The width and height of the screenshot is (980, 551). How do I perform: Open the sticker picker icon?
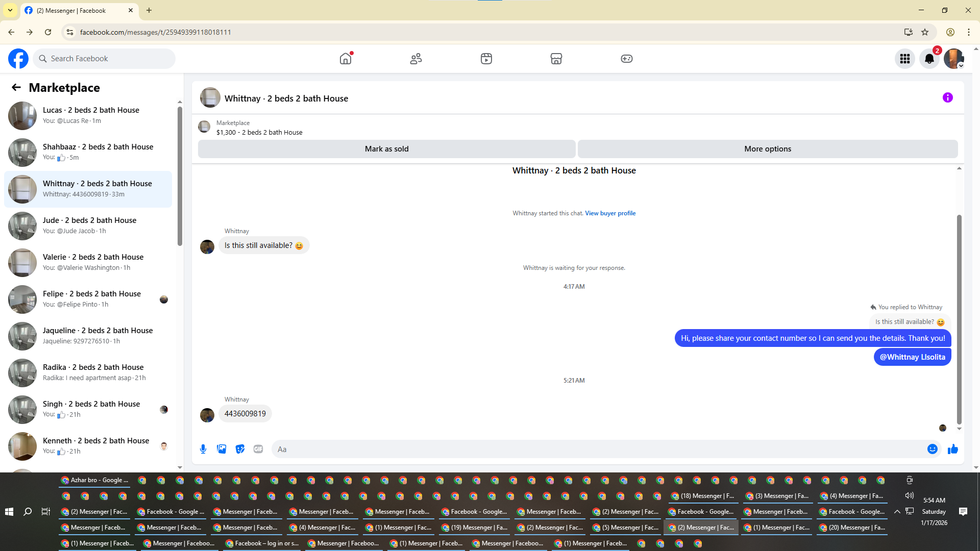point(240,449)
